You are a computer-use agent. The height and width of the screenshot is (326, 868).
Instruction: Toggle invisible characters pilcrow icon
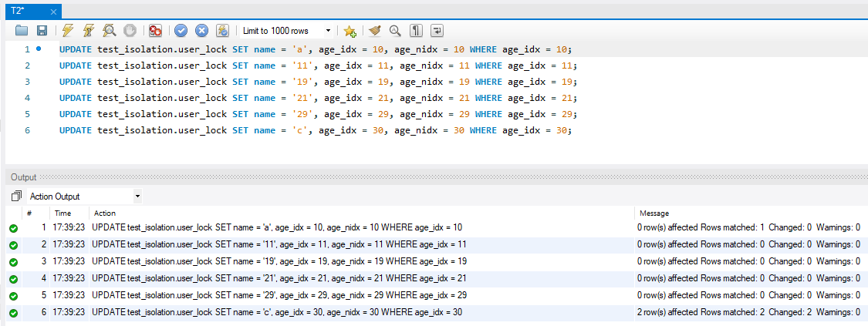417,30
